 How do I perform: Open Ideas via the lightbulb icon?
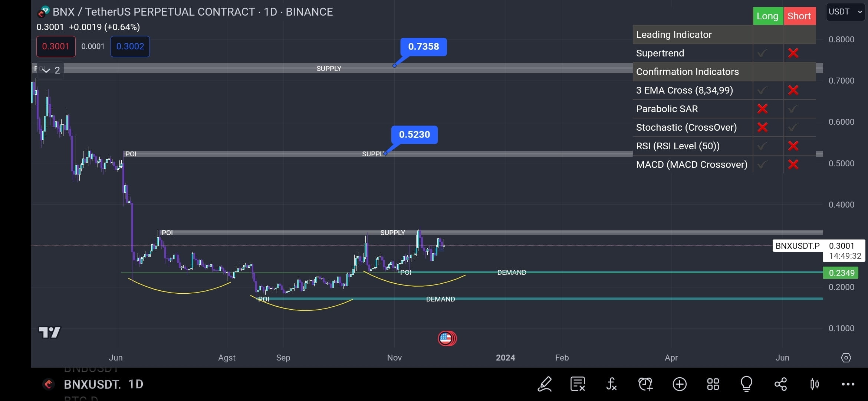pyautogui.click(x=746, y=384)
